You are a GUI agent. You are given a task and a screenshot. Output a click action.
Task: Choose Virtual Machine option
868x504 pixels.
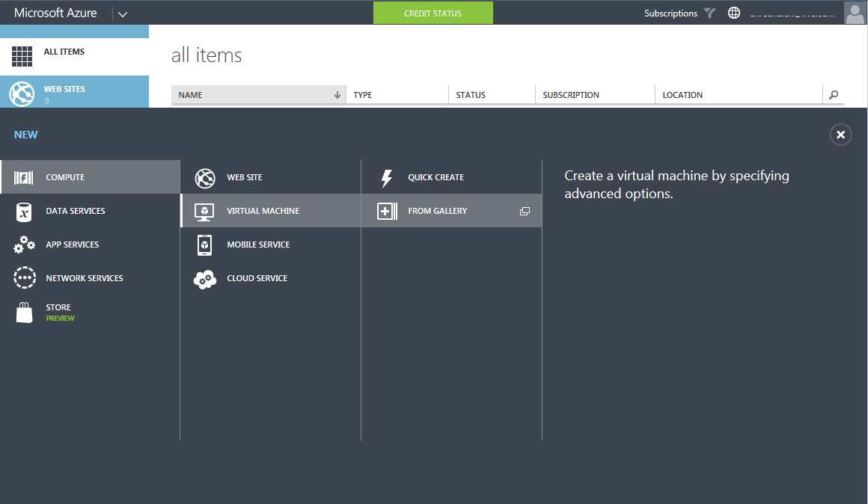(271, 211)
